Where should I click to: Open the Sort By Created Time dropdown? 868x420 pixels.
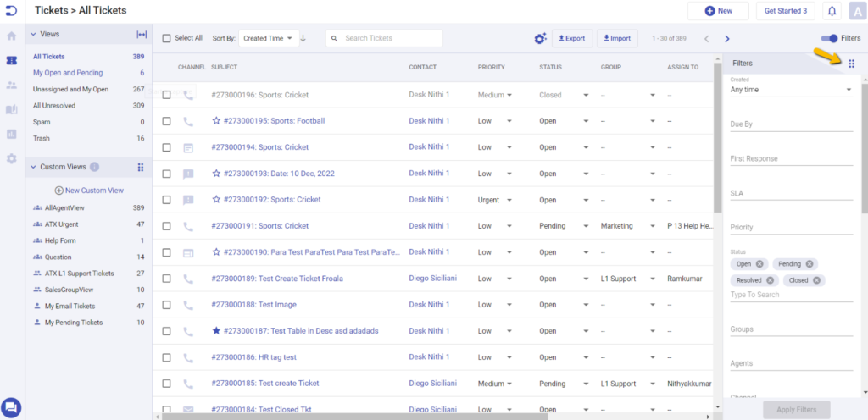[268, 38]
